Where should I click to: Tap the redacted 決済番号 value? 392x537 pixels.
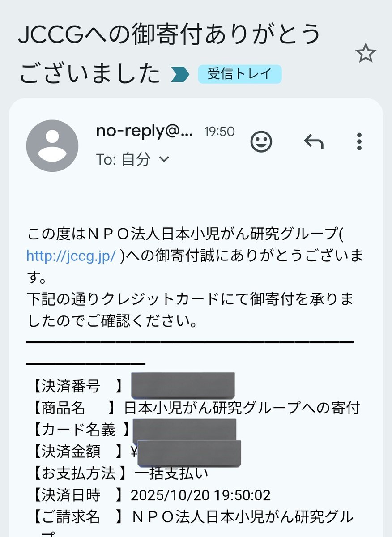[x=183, y=385]
